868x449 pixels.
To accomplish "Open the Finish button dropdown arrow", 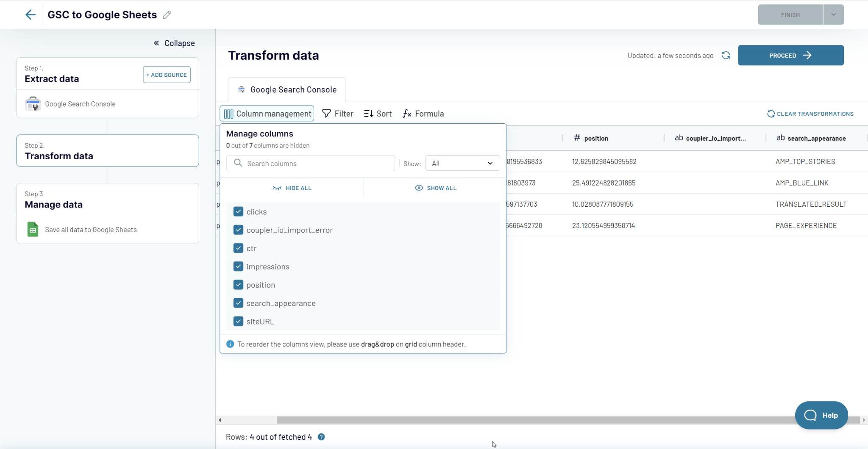I will point(833,14).
